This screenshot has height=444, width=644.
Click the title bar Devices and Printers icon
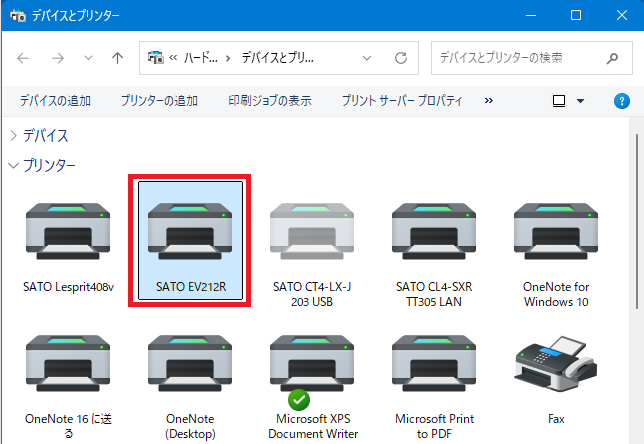click(18, 16)
